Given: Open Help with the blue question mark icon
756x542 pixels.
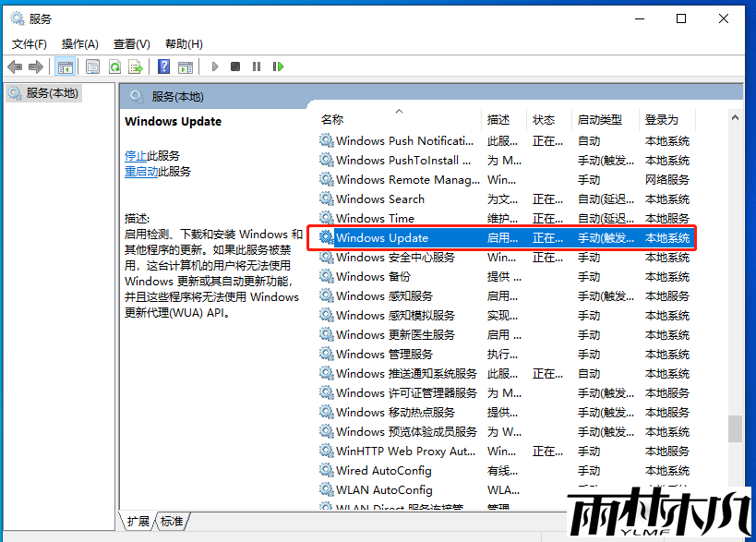Looking at the screenshot, I should [x=164, y=66].
